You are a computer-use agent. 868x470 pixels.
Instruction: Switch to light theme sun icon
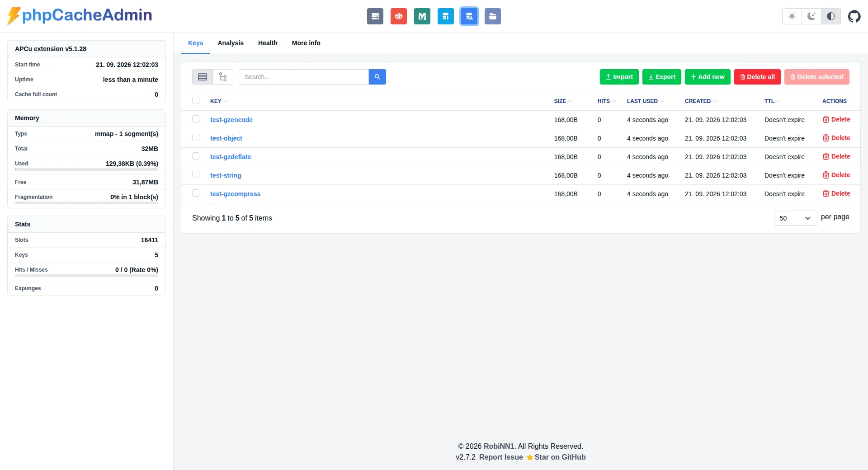pos(792,16)
